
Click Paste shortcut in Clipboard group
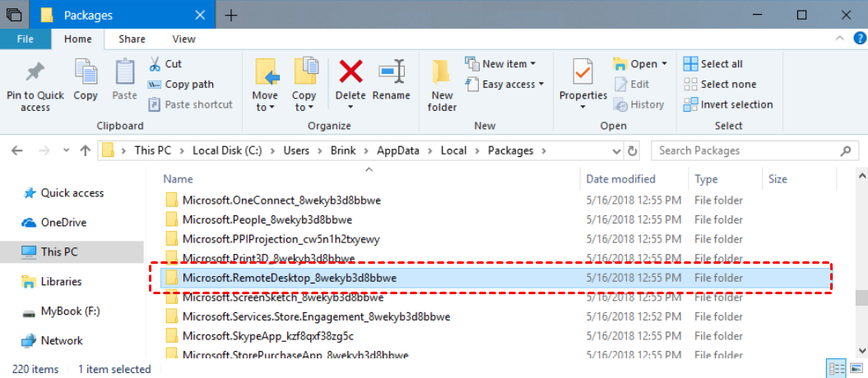click(191, 104)
